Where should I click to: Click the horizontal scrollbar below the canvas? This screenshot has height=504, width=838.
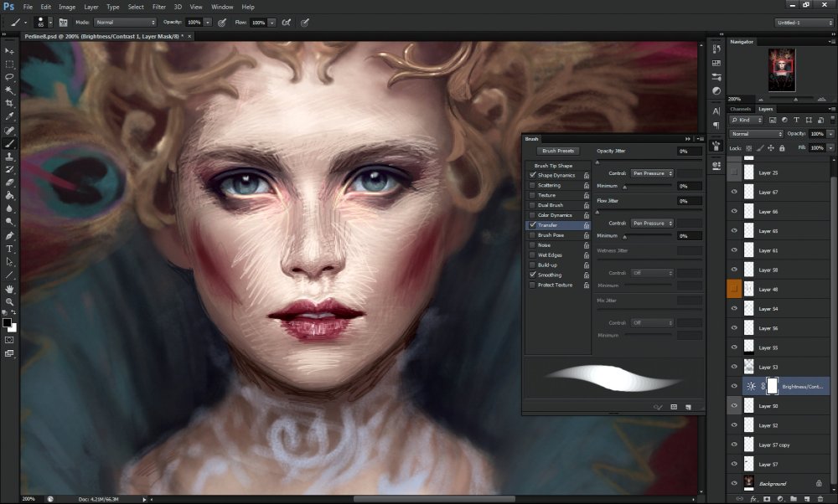(434, 499)
